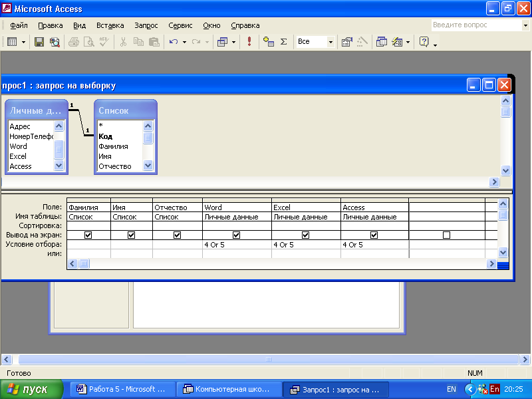Switch to 'Запрос1 : запрос на' taskbar button
Viewport: 532px width, 399px height.
click(336, 389)
